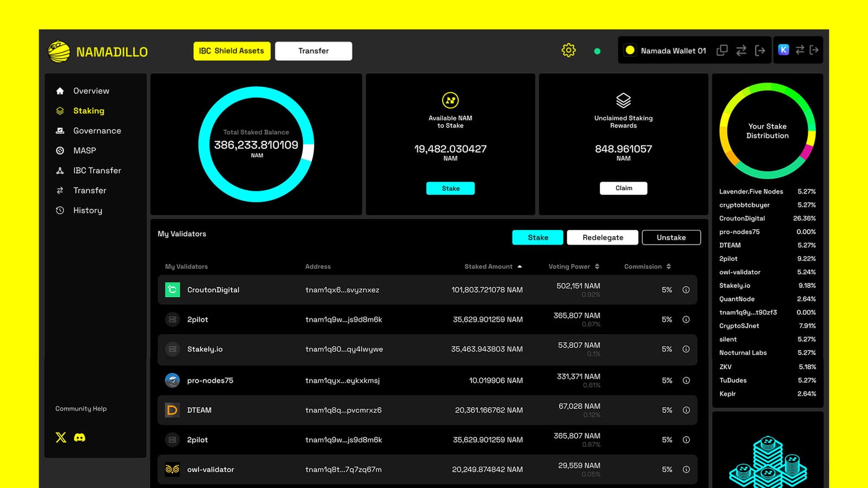Sort validators by Staked Amount descending
The width and height of the screenshot is (868, 488).
[x=520, y=266]
